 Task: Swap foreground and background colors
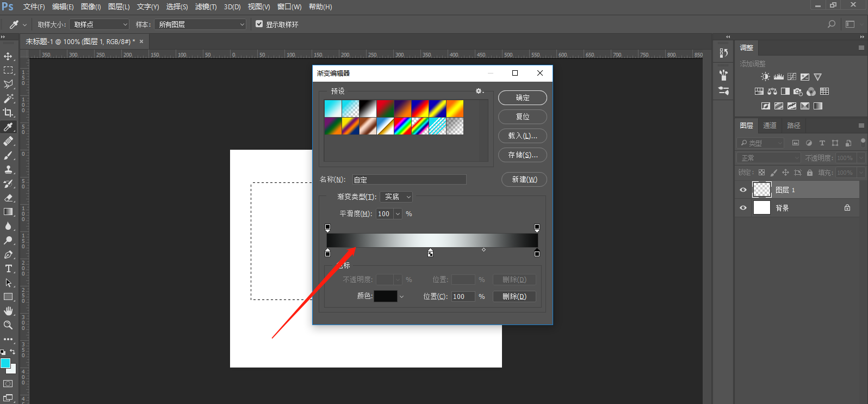point(13,352)
